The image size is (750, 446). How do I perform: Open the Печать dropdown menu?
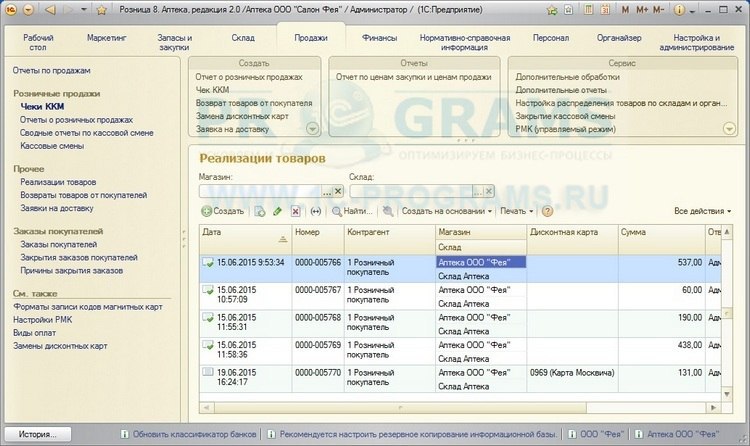517,211
